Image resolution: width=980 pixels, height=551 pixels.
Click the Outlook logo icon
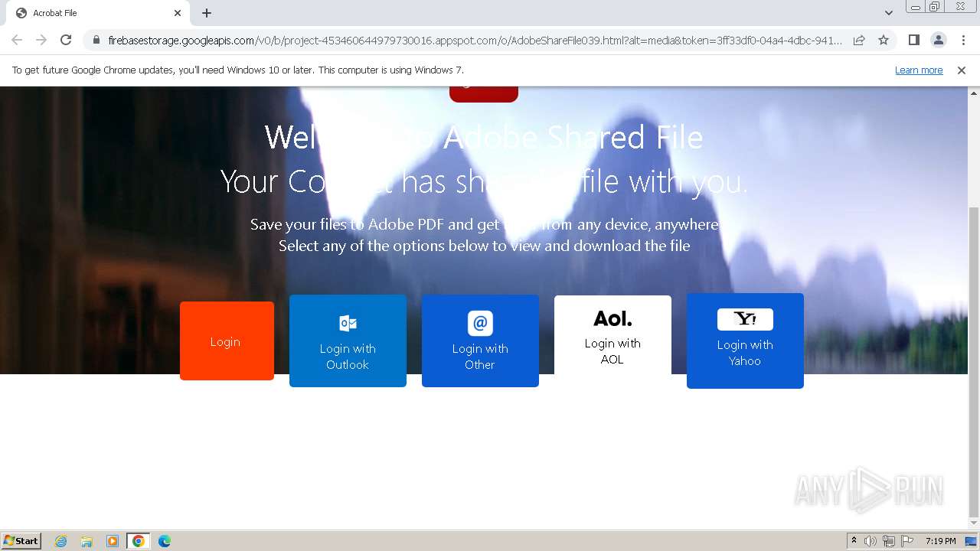tap(348, 324)
